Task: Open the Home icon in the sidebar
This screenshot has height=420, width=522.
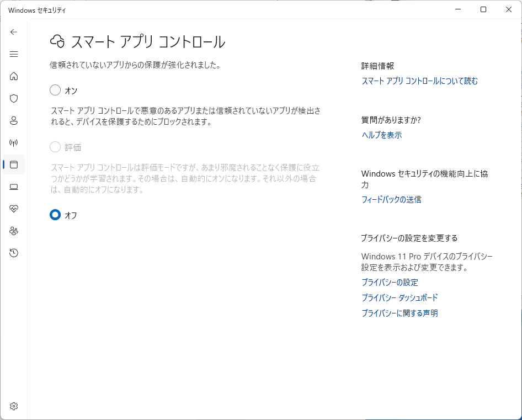Action: point(14,76)
